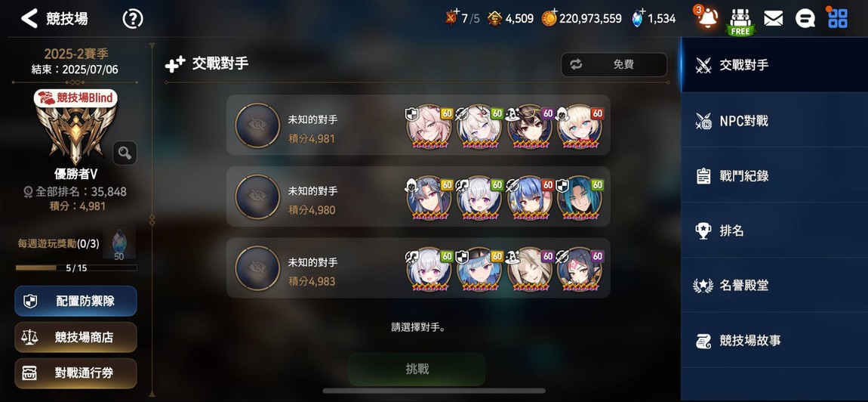Select the hidden opponent with 積分4,983

(x=418, y=268)
